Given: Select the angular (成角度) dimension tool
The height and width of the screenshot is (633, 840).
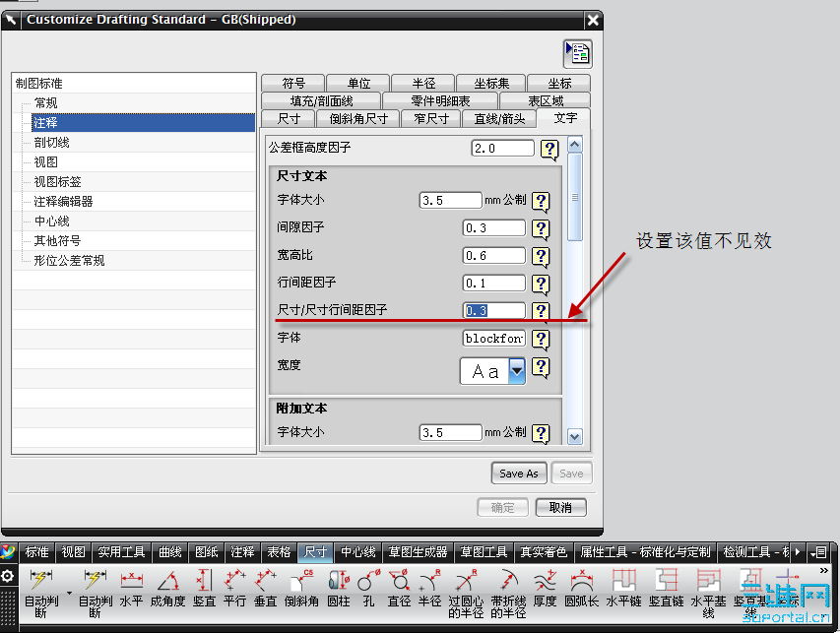Looking at the screenshot, I should click(x=167, y=589).
